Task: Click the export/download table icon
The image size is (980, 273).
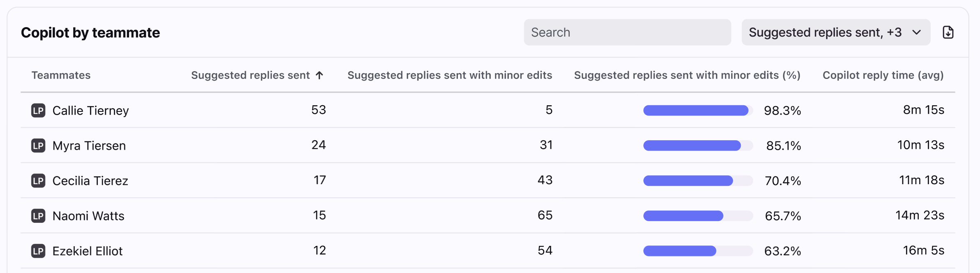Action: 948,32
